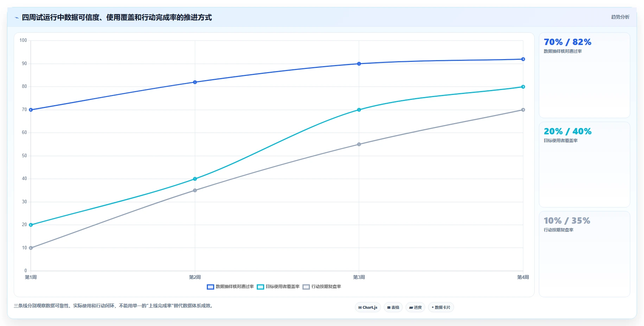Select cyan line point at 第4周 (80)

pos(523,87)
